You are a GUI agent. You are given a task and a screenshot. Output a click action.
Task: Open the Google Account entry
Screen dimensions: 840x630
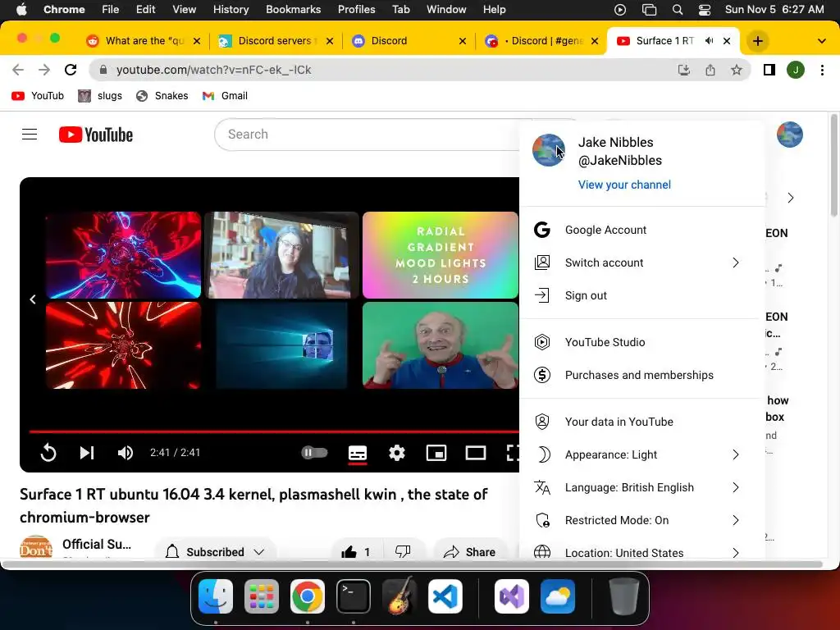click(x=641, y=230)
